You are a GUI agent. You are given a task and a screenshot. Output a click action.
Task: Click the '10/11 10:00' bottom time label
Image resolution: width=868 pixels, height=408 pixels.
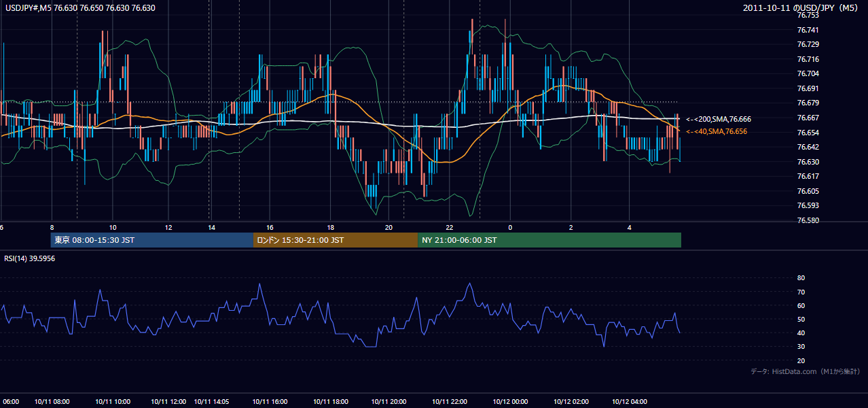(x=113, y=402)
